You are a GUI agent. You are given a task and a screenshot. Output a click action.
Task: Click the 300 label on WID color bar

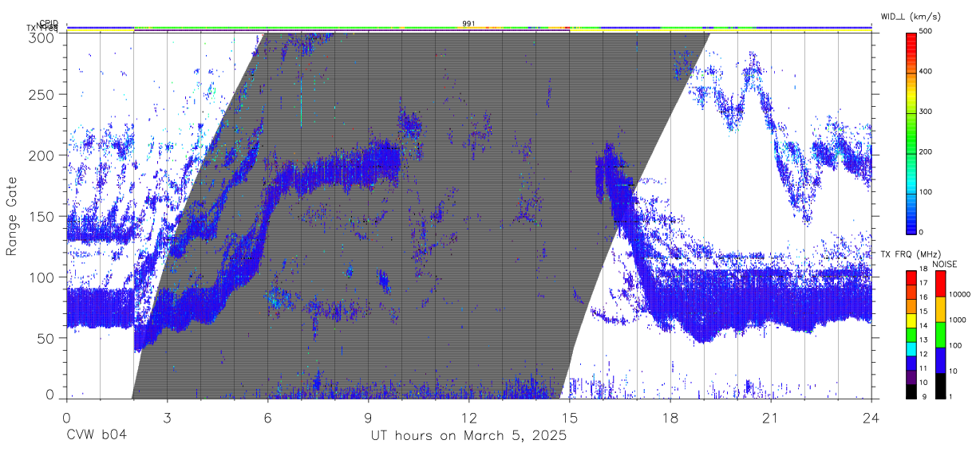(926, 112)
